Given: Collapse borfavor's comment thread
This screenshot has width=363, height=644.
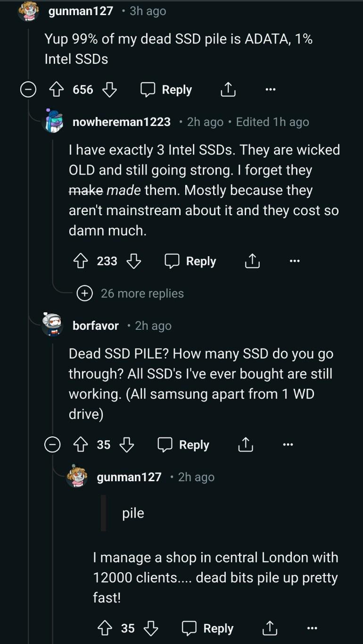Looking at the screenshot, I should coord(52,444).
